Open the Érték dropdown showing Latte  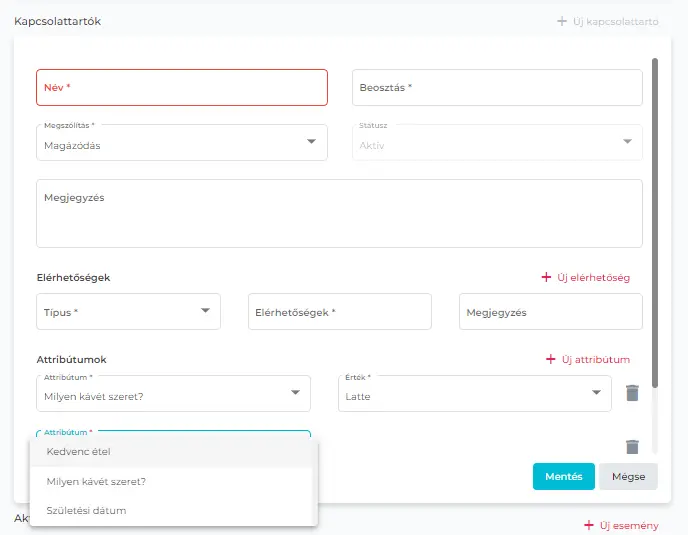tap(595, 393)
